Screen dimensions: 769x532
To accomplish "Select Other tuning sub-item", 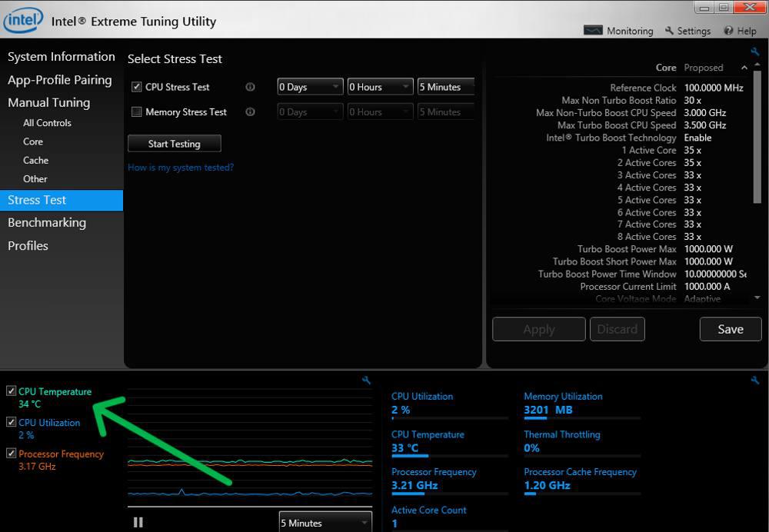I will [35, 179].
